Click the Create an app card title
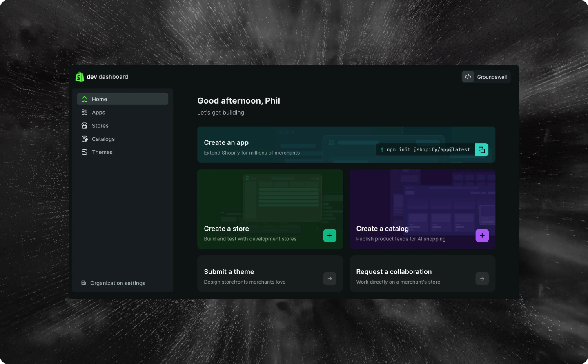The image size is (588, 364). point(226,142)
